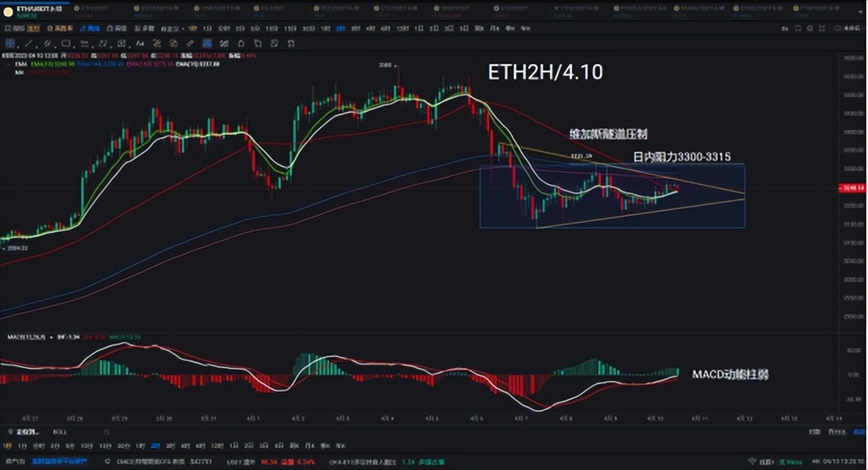Open the 自定义 custom interval dropdown

click(172, 28)
